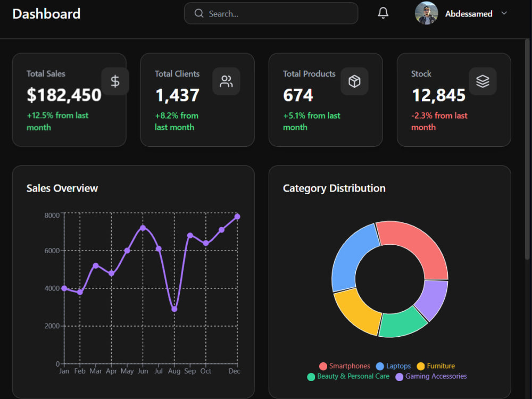Click the $182,450 total sales value

(64, 95)
